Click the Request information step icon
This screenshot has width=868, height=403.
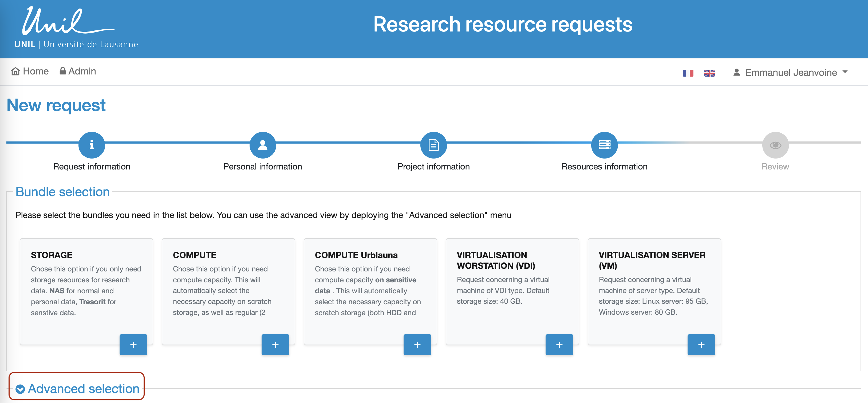point(92,145)
